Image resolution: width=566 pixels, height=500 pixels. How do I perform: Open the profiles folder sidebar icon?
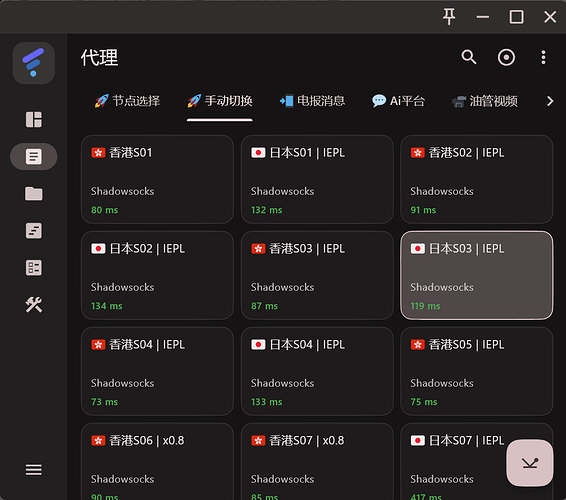(34, 194)
